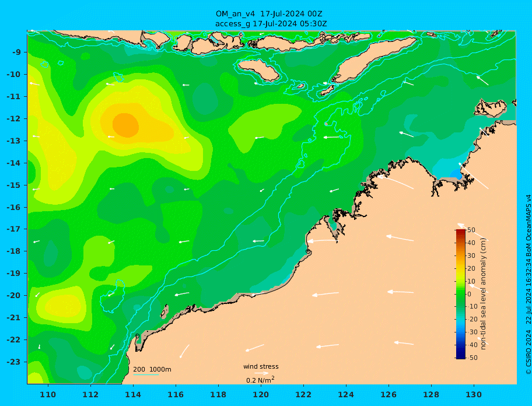Click the '120' longitude axis label

261,394
